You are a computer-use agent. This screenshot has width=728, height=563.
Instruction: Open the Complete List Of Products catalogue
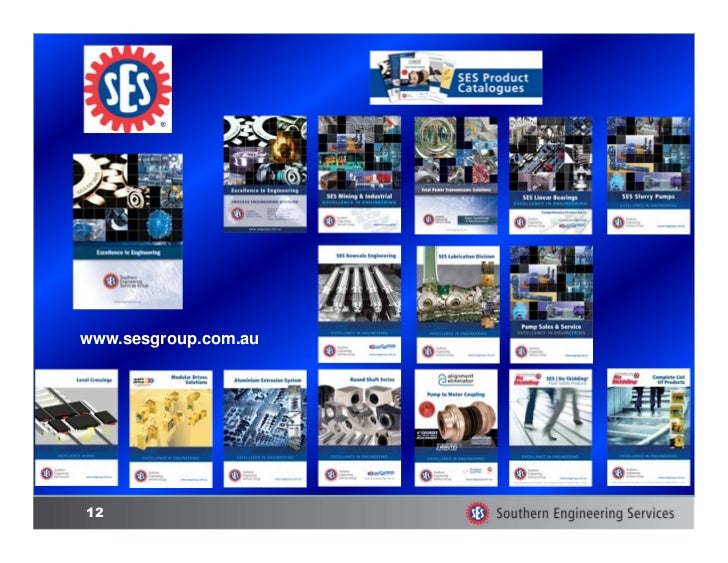[x=649, y=427]
